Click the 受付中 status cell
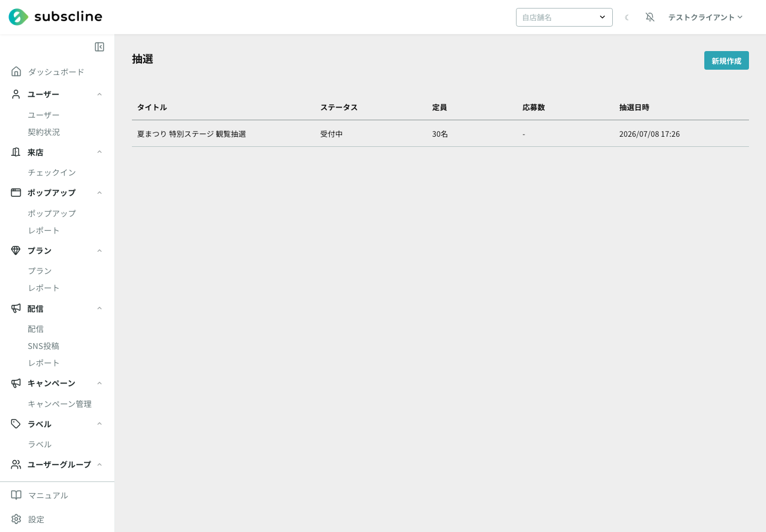 click(x=331, y=134)
